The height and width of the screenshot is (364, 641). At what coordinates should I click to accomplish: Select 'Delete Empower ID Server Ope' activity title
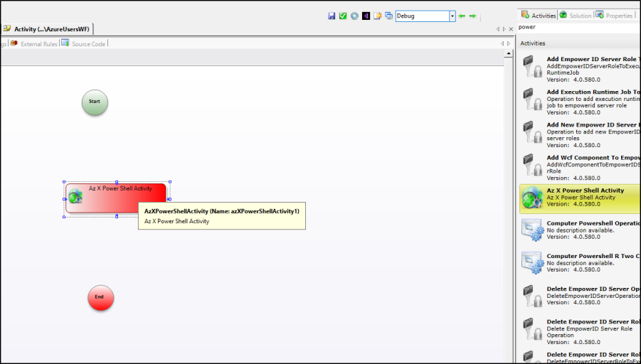[x=593, y=289]
